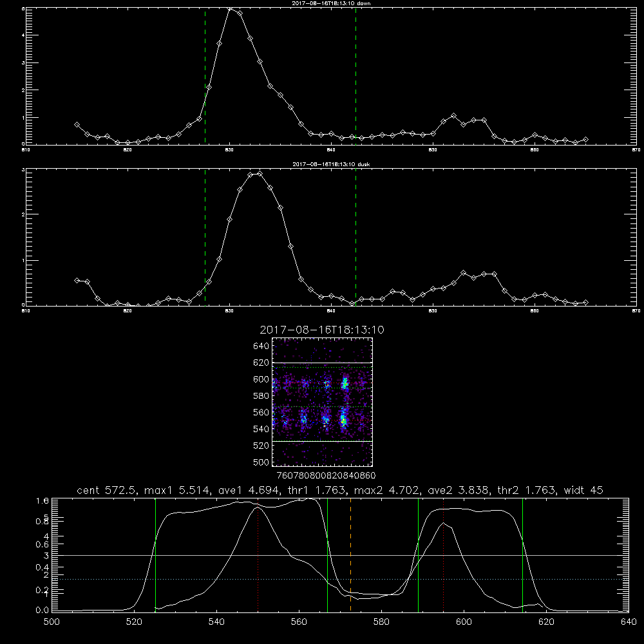The width and height of the screenshot is (644, 644).
Task: Click the peak data point of the dusk curve
Action: click(x=260, y=174)
